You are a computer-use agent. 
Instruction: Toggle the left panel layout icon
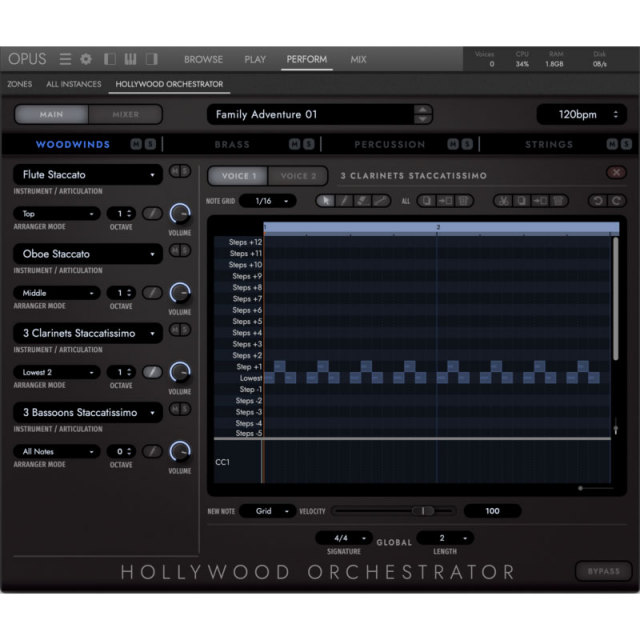[109, 59]
